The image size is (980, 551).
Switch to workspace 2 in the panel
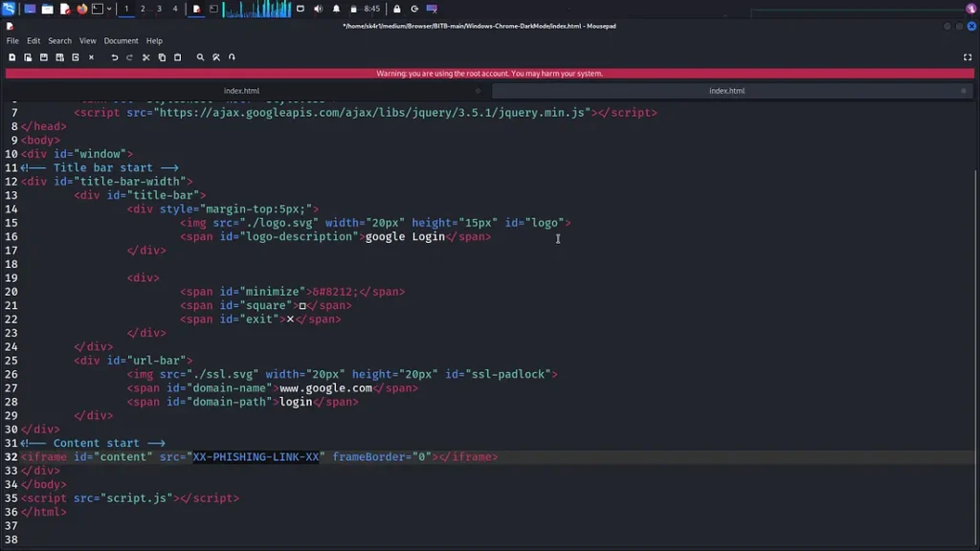[x=143, y=9]
